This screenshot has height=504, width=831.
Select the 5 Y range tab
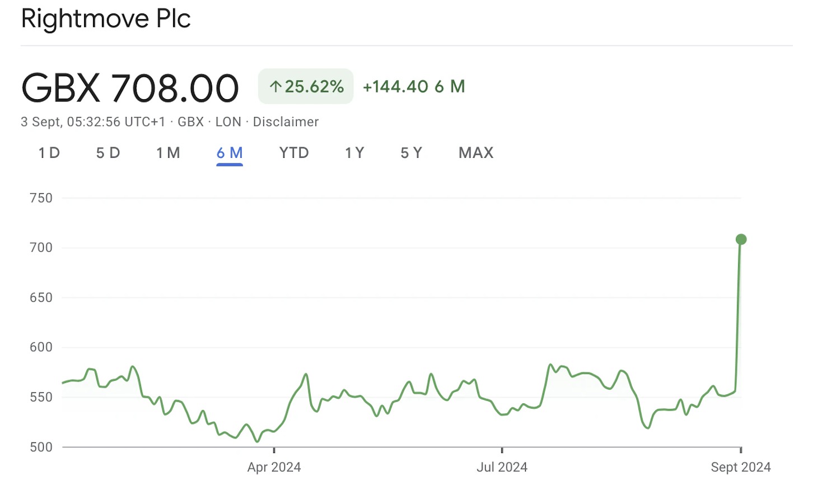point(411,153)
